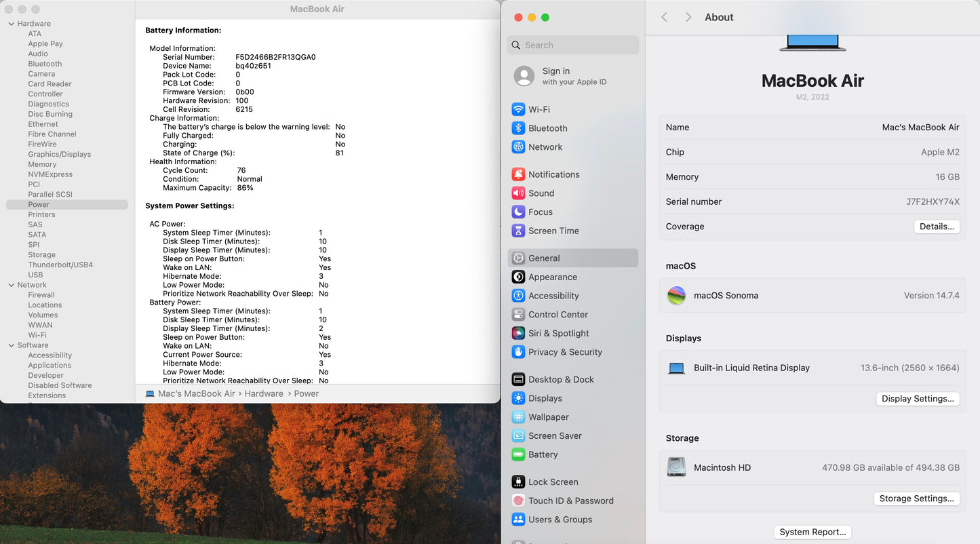Click Power in the bottom path bar

tap(307, 393)
